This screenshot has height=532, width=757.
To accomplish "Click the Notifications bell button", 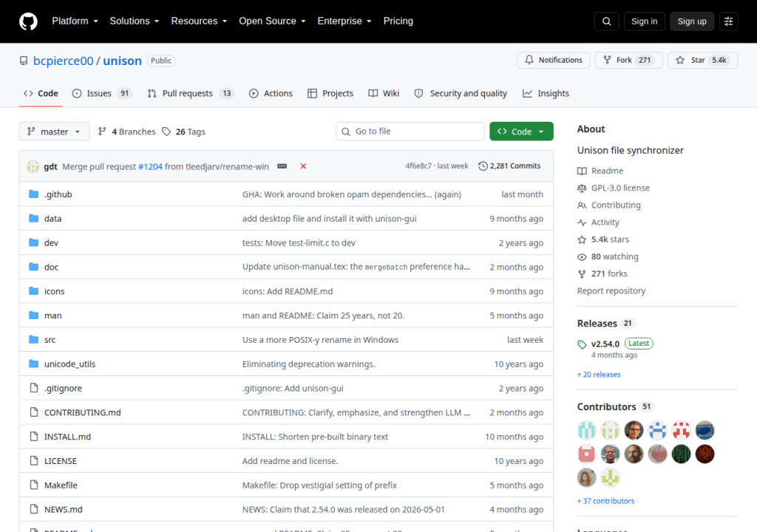I will (x=553, y=60).
